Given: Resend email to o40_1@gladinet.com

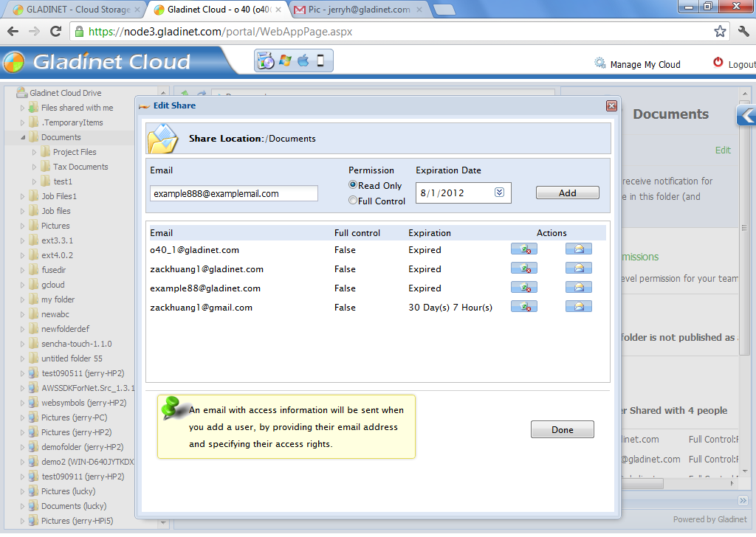Looking at the screenshot, I should (579, 249).
